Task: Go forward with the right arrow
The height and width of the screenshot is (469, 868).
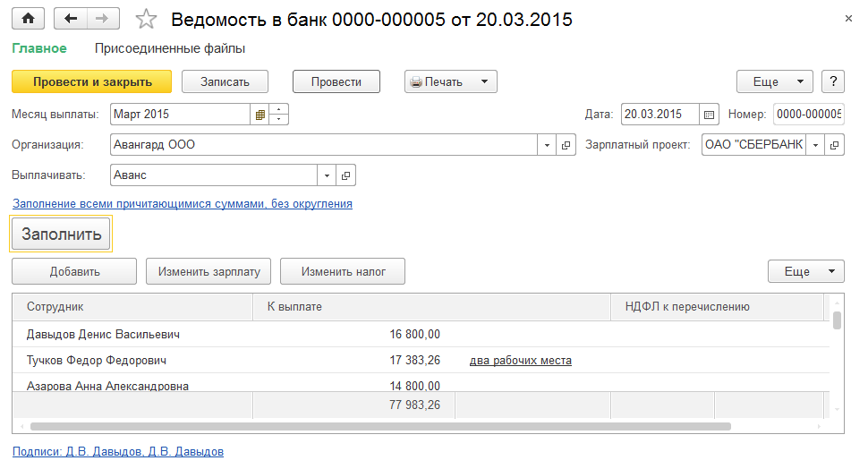Action: 102,19
